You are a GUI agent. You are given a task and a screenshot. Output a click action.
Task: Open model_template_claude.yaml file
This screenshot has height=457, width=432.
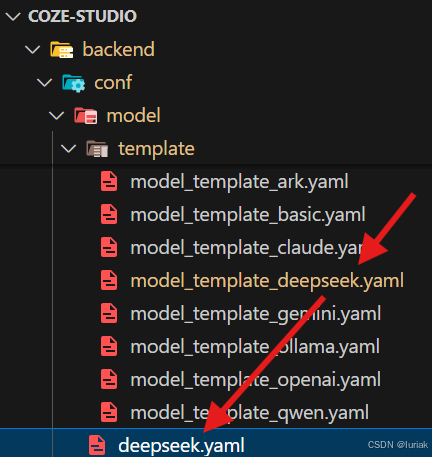tap(247, 248)
